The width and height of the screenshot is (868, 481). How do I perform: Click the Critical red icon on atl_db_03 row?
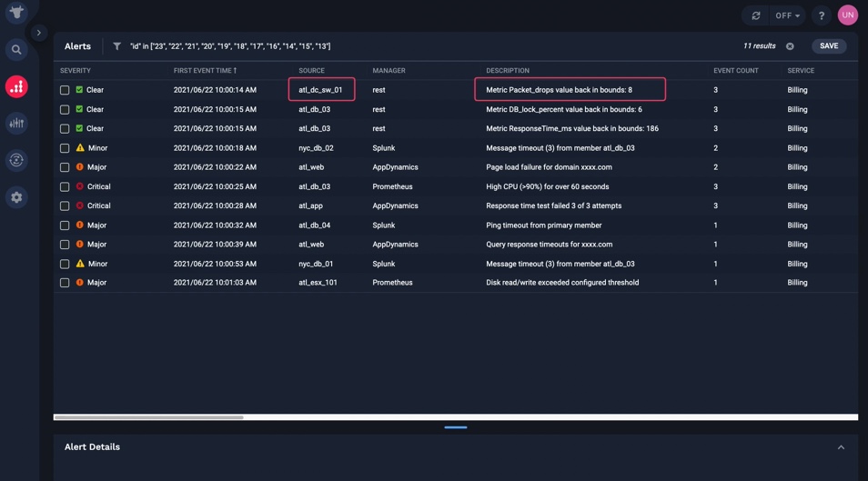point(80,186)
